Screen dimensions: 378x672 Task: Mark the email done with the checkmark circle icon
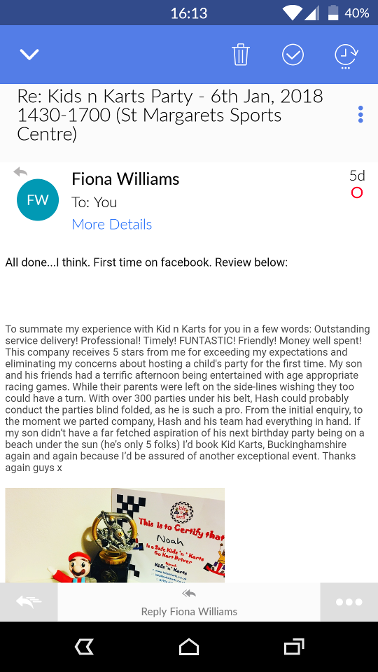(293, 55)
